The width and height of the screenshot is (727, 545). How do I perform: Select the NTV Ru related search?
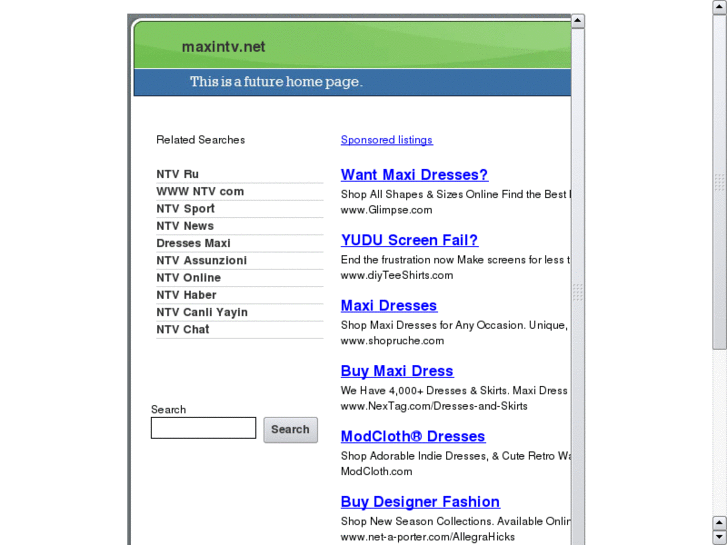coord(177,174)
